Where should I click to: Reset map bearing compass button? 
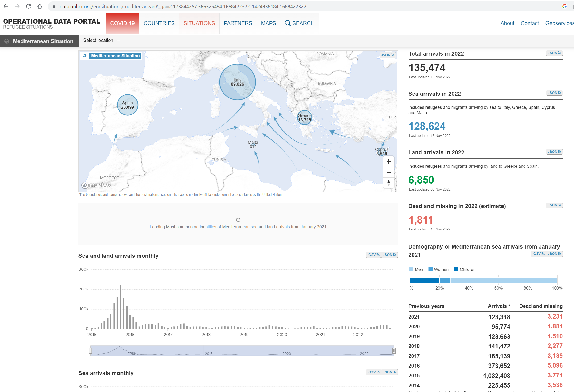(388, 183)
